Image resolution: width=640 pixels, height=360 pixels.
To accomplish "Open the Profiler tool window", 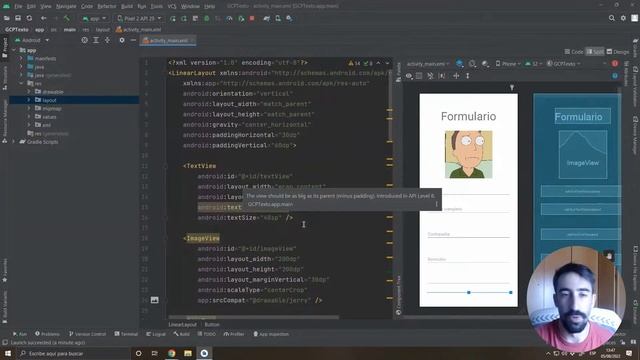I will click(234, 334).
